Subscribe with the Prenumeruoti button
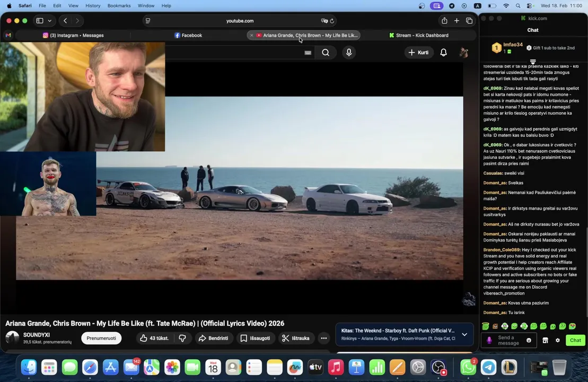The image size is (588, 382). [x=101, y=338]
